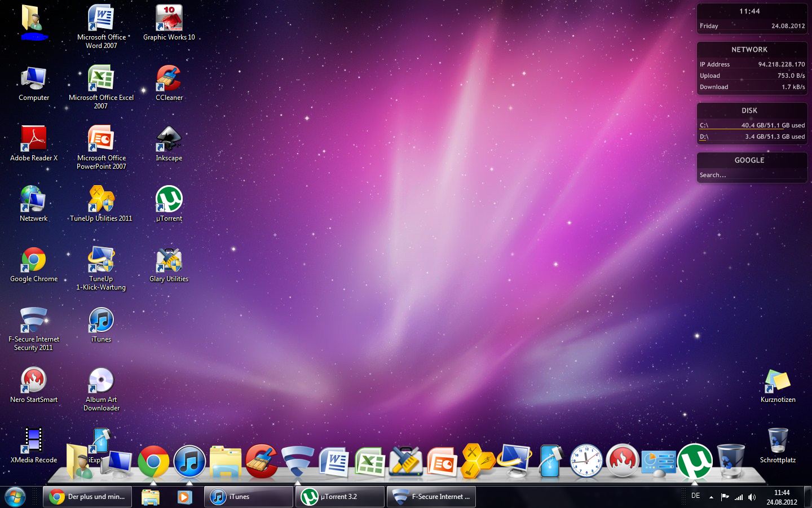Click the F-Secure icon in the dock
Screen dimensions: 812x508
coord(298,461)
